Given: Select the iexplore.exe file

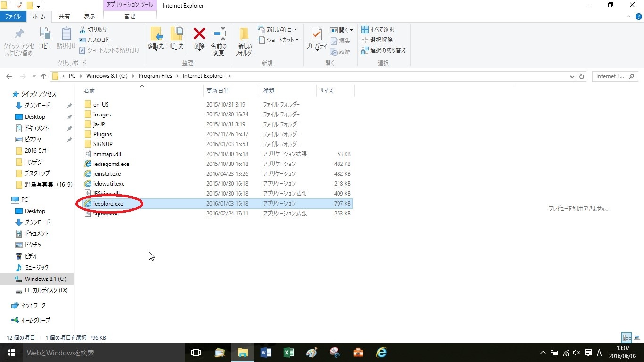Looking at the screenshot, I should click(217, 204).
